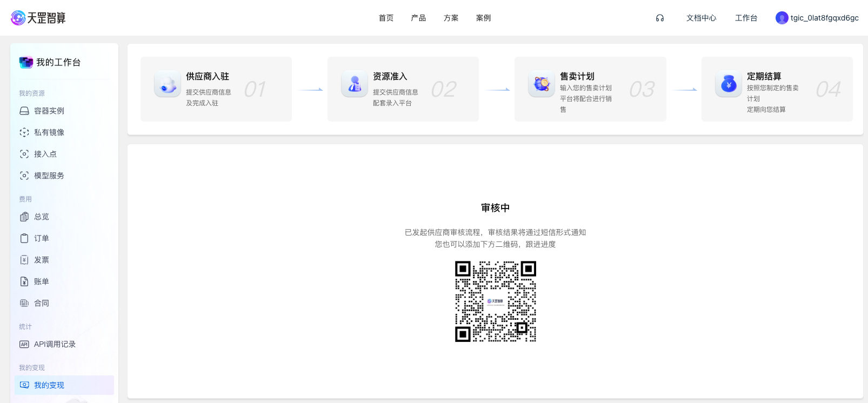
Task: Open 订单 under 费用
Action: coord(64,238)
